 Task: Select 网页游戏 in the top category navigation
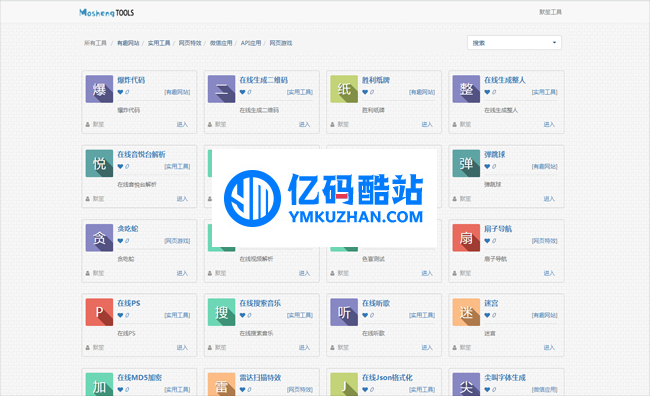(281, 43)
